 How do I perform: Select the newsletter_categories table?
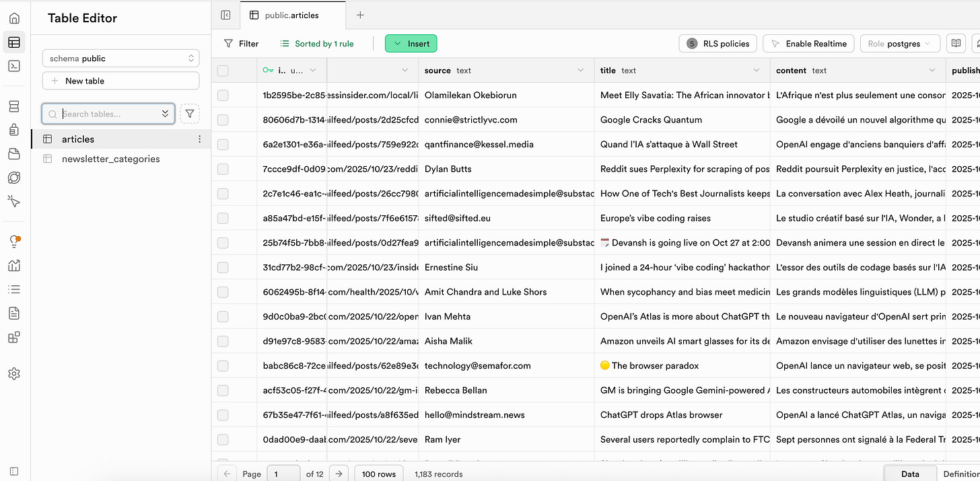click(120, 159)
